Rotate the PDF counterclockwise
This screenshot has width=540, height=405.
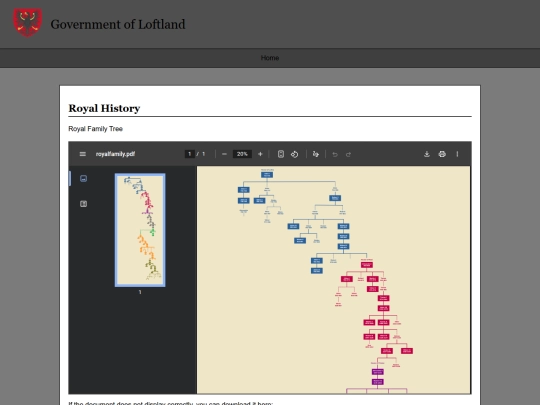[294, 154]
